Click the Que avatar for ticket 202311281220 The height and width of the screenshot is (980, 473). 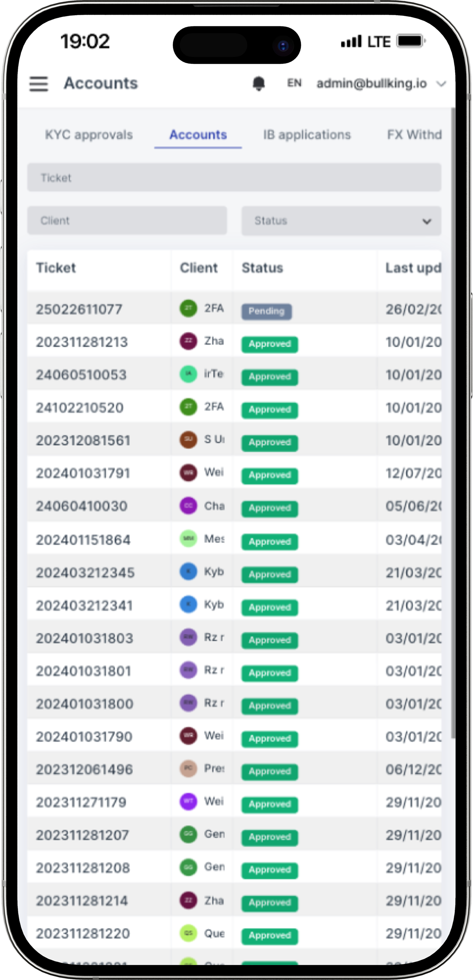click(x=188, y=933)
